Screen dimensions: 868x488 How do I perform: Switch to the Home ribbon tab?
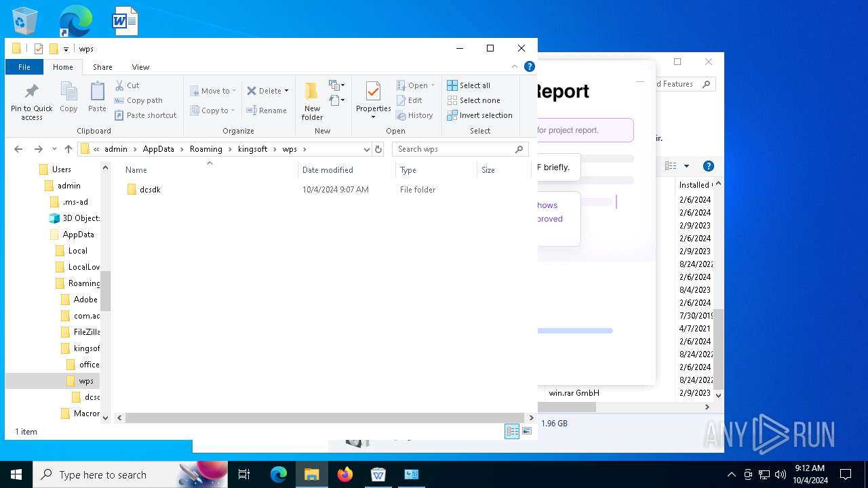(x=63, y=67)
